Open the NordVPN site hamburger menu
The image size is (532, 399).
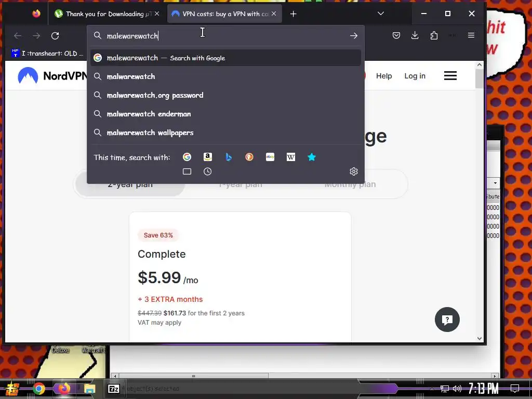point(450,76)
